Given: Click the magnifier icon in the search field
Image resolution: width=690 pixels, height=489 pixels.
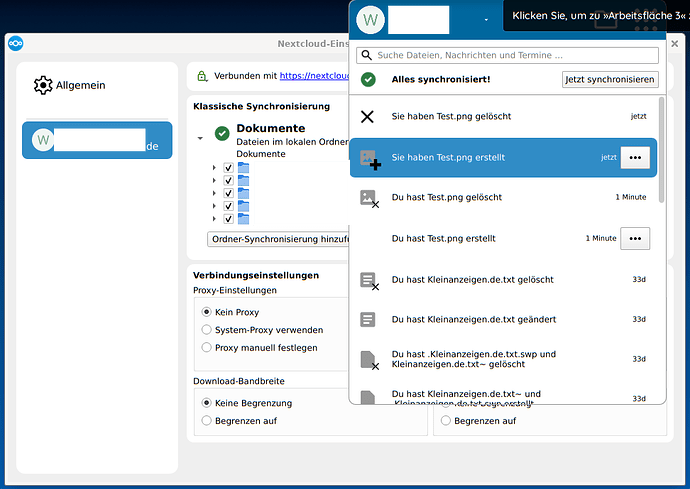Looking at the screenshot, I should 366,55.
